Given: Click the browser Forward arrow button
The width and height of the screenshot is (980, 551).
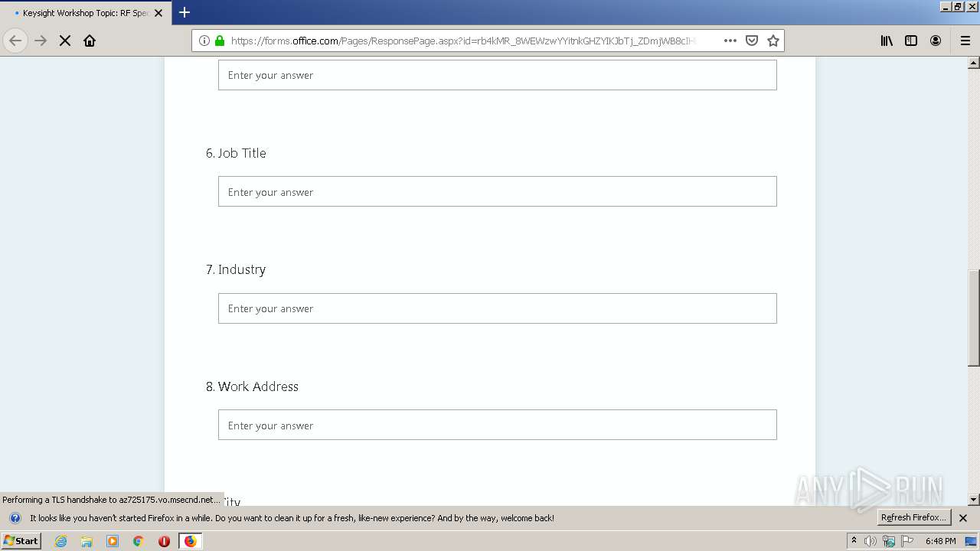Looking at the screenshot, I should (x=41, y=41).
